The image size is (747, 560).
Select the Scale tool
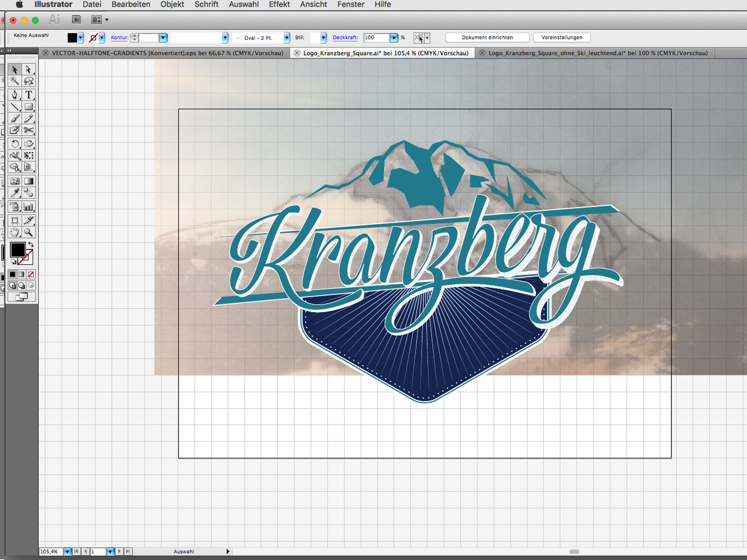[x=29, y=144]
